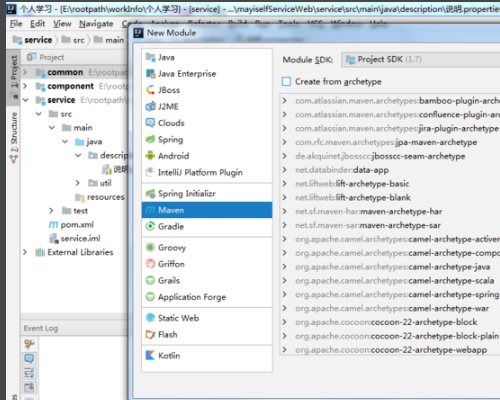Image resolution: width=500 pixels, height=400 pixels.
Task: Open the Project view selector
Action: pyautogui.click(x=45, y=57)
